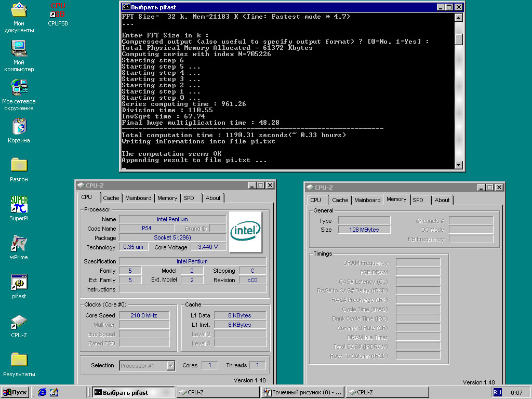This screenshot has width=532, height=399.
Task: Click the system clock showing 0:07
Action: pyautogui.click(x=516, y=393)
